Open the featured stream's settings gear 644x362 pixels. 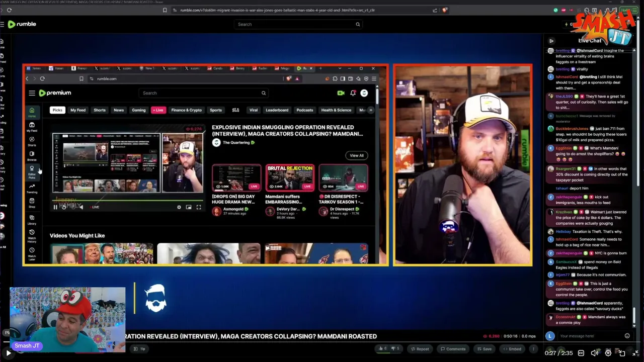[x=179, y=207]
